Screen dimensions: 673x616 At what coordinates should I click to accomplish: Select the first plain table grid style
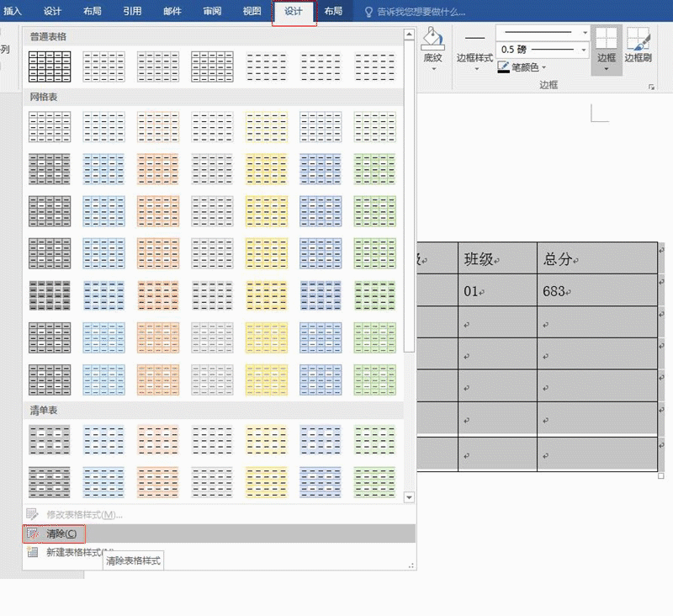click(50, 66)
